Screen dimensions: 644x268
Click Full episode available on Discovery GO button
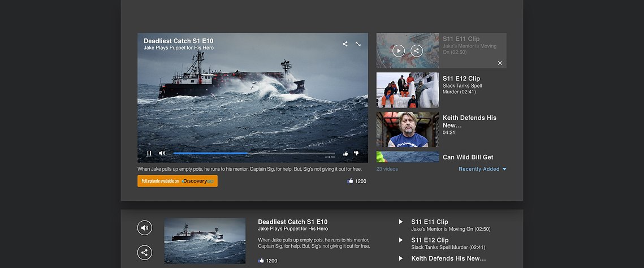[x=178, y=181]
